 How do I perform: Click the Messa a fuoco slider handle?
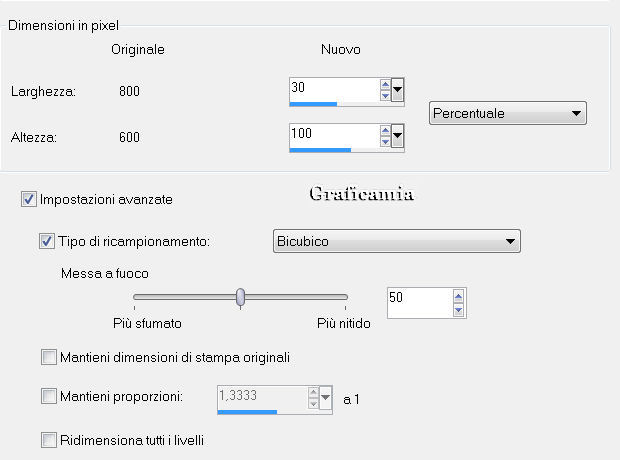pyautogui.click(x=240, y=297)
